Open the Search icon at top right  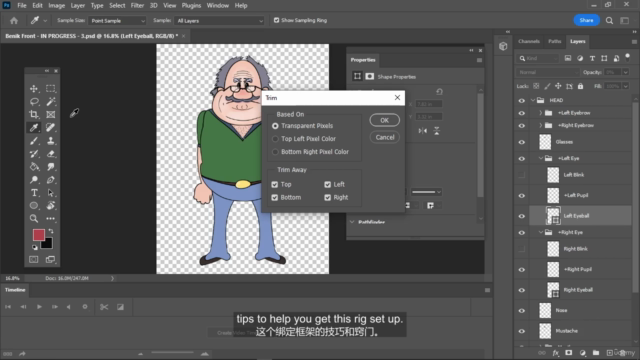(x=609, y=20)
